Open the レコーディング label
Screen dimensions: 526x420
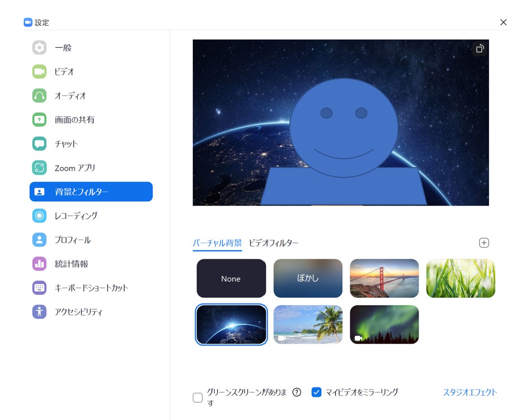pyautogui.click(x=76, y=216)
